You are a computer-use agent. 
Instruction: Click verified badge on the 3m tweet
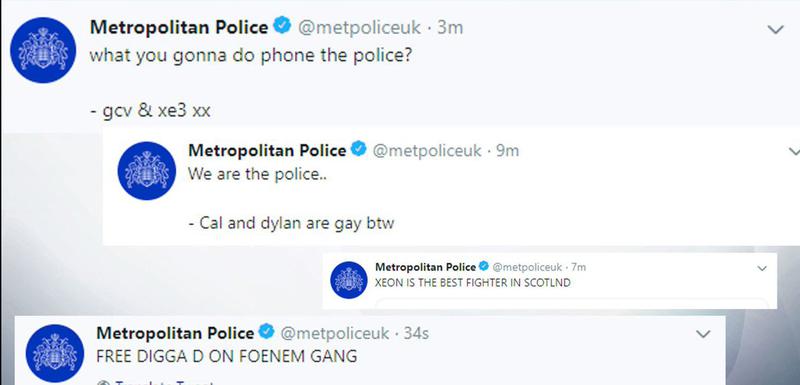point(282,26)
